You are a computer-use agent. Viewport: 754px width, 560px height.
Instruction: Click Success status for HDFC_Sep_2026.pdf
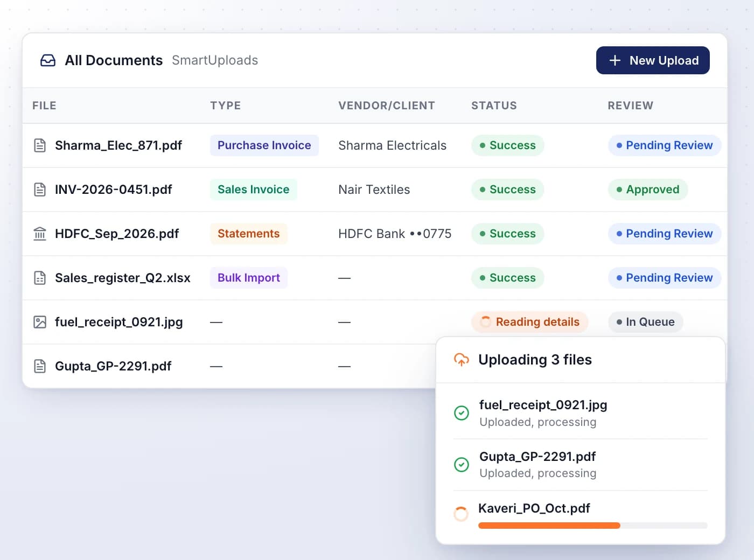click(x=508, y=234)
